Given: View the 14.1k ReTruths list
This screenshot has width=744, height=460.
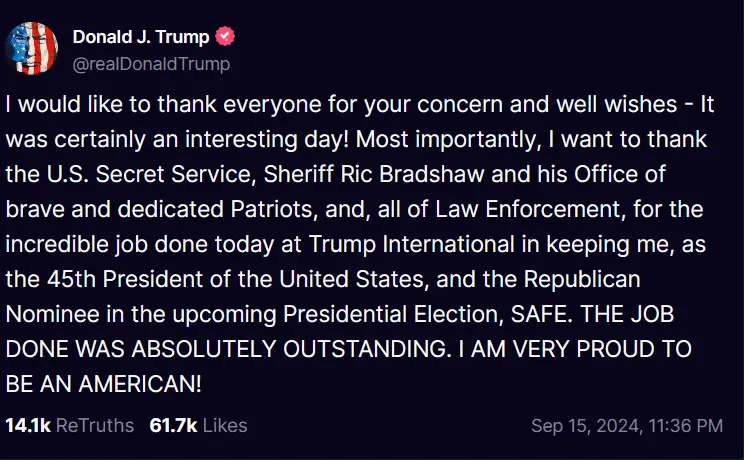Looking at the screenshot, I should pos(69,425).
